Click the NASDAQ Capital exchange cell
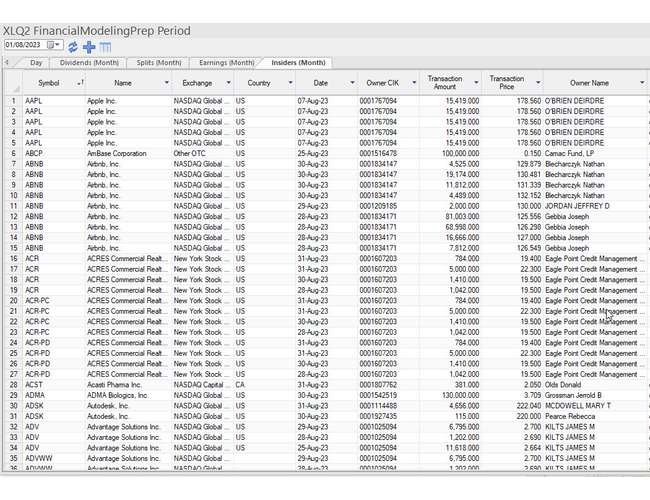 coord(203,385)
